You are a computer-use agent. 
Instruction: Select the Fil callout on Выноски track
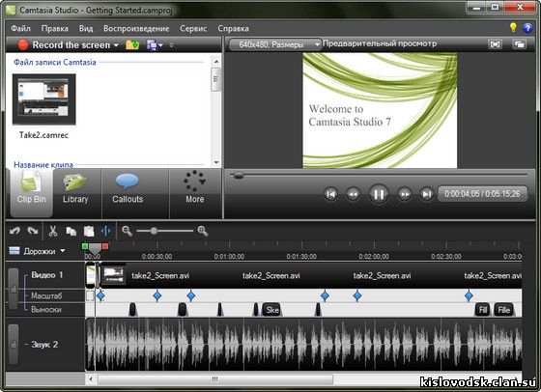click(x=483, y=310)
